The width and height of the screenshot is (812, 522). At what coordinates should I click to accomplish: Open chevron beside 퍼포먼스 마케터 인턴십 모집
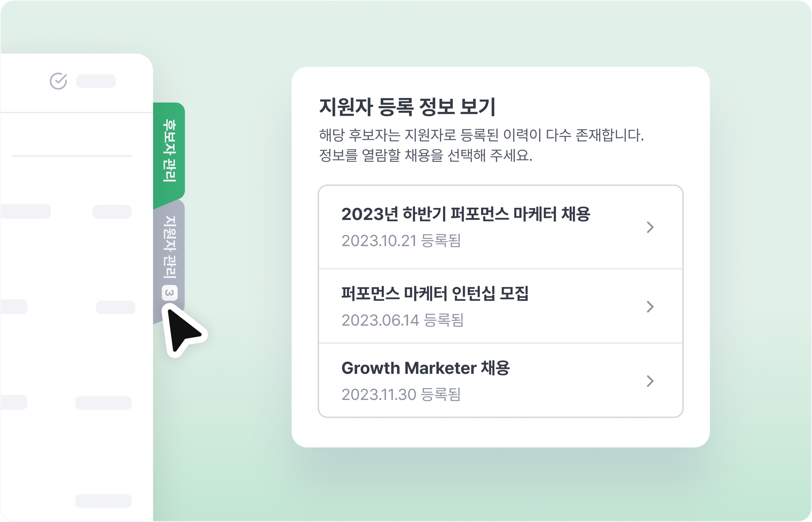click(x=650, y=307)
